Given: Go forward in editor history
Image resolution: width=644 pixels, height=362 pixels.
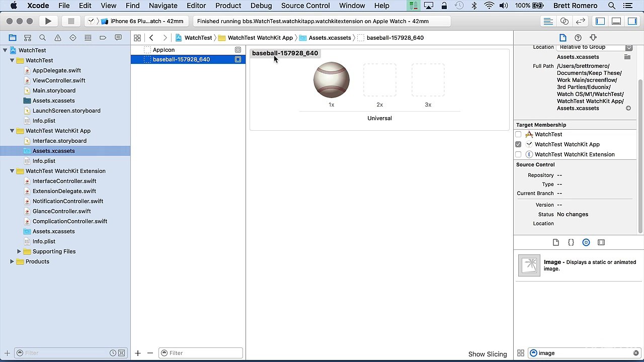Looking at the screenshot, I should pyautogui.click(x=165, y=38).
